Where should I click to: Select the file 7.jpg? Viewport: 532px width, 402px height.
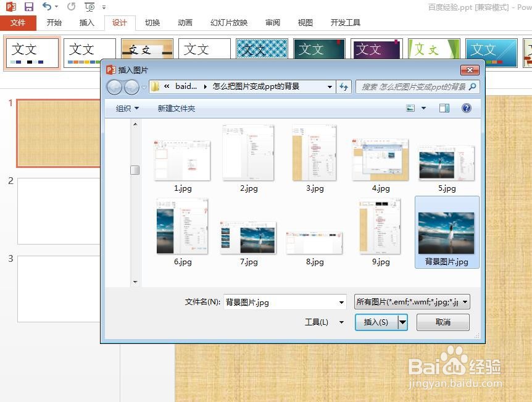tap(248, 243)
